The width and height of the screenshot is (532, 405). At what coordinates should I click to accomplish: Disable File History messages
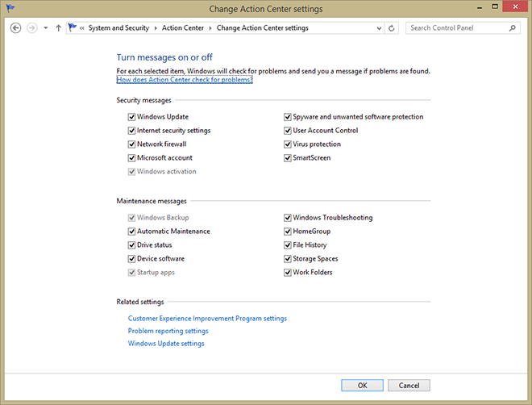pos(288,245)
